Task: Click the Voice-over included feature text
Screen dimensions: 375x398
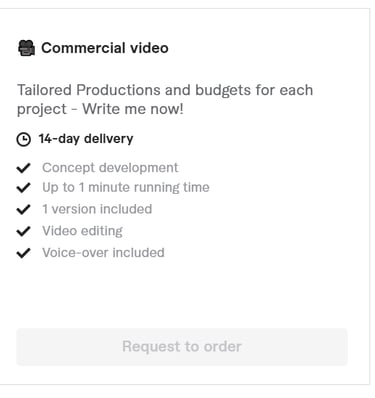Action: click(x=103, y=253)
